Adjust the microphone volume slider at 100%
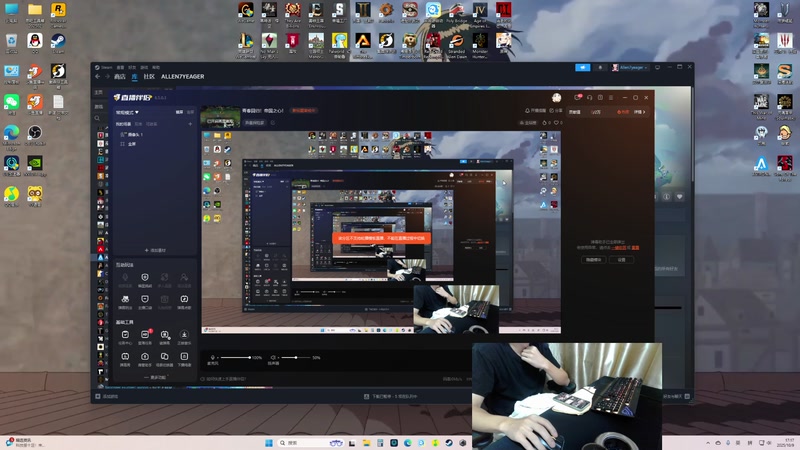Viewport: 800px width, 450px height. tap(235, 358)
